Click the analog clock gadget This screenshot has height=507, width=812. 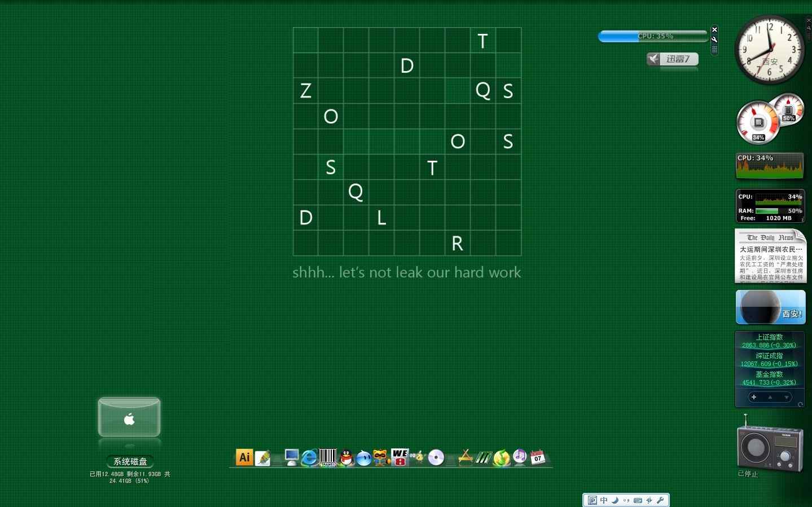770,50
